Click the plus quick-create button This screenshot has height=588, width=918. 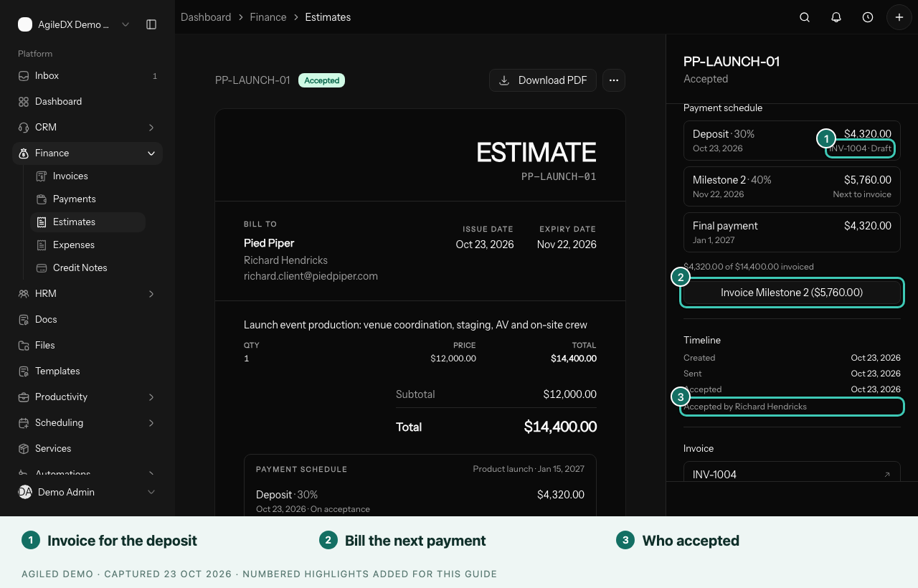pos(899,17)
